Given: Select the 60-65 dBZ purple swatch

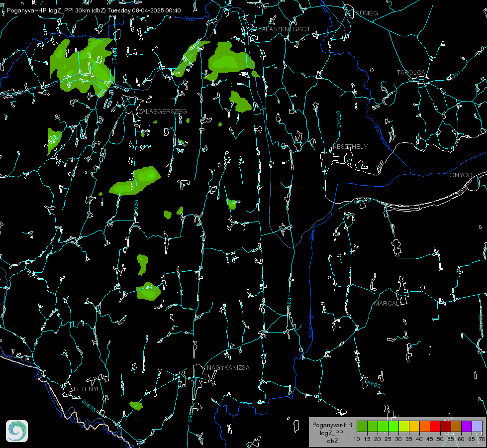Looking at the screenshot, I should click(467, 426).
